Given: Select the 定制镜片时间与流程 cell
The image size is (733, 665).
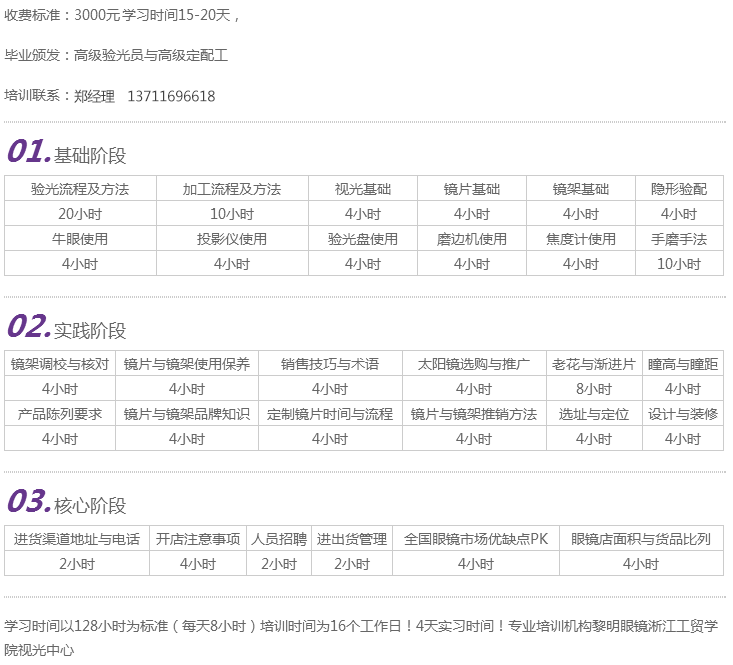Looking at the screenshot, I should pos(330,414).
